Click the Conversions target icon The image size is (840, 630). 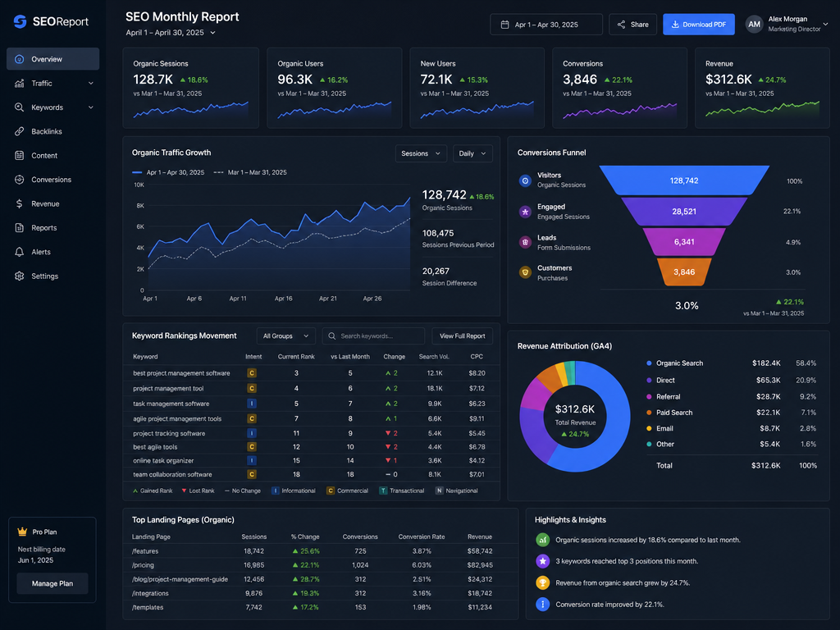[x=20, y=180]
